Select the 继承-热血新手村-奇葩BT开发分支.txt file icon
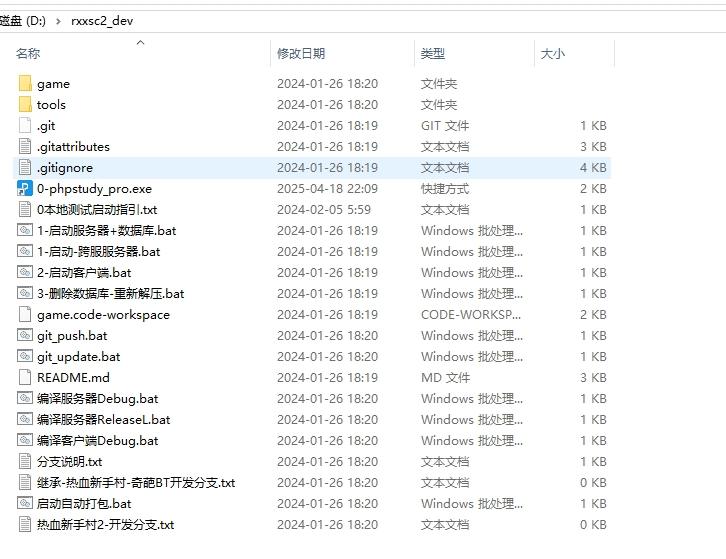Screen dimensions: 726x559 tap(25, 482)
